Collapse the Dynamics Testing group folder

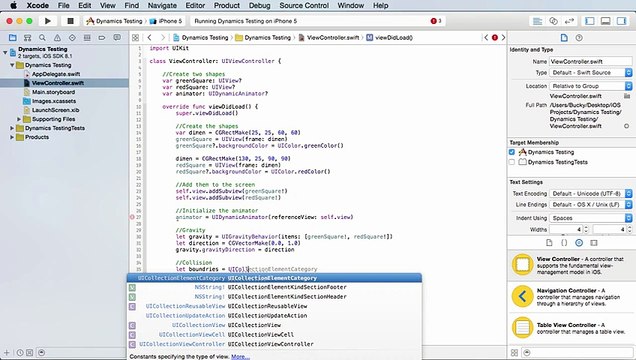tap(12, 65)
